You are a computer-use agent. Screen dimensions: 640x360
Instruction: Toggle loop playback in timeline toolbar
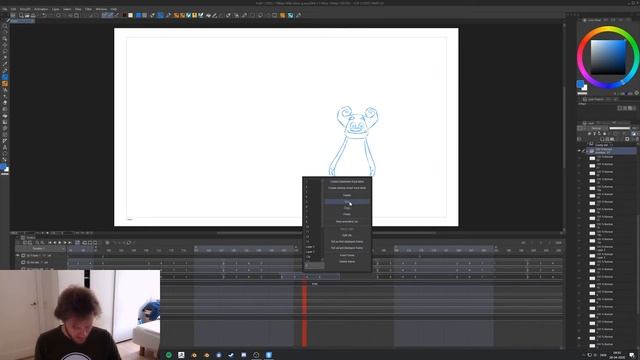[77, 242]
